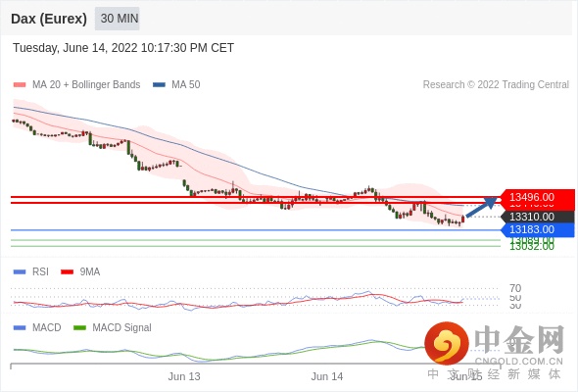Click the RSI 70 level label

515,288
